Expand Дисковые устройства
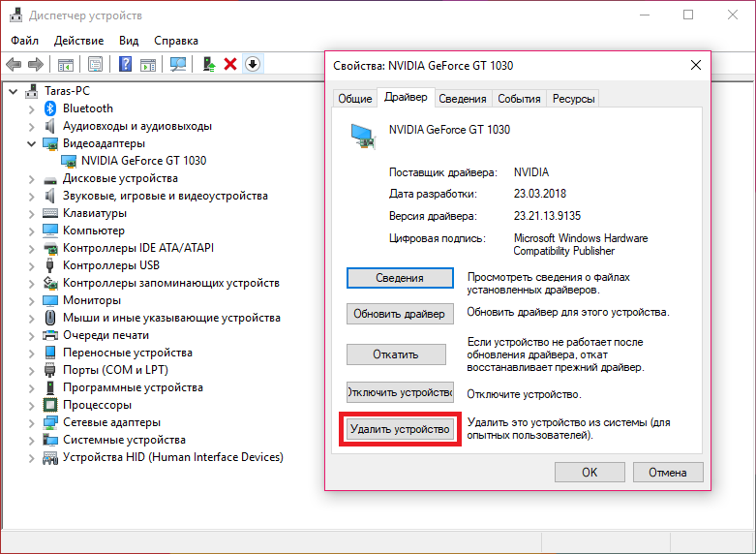The width and height of the screenshot is (756, 554). click(x=31, y=179)
